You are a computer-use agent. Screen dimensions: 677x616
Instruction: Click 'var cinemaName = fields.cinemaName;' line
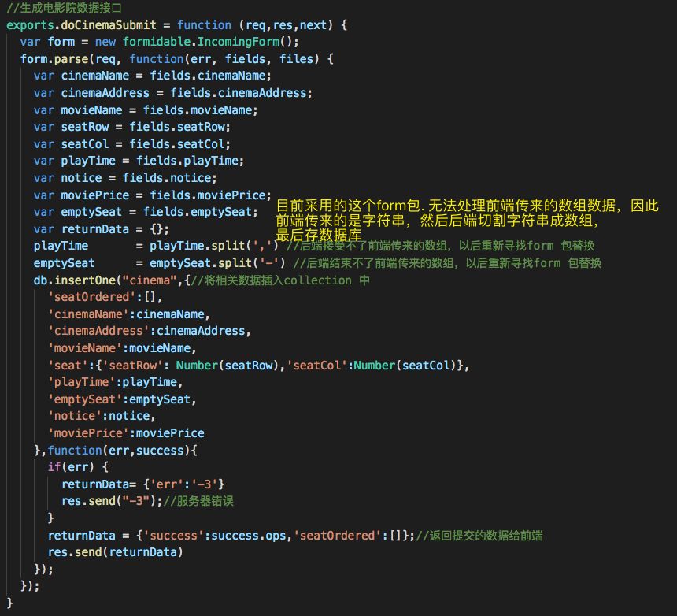point(153,76)
